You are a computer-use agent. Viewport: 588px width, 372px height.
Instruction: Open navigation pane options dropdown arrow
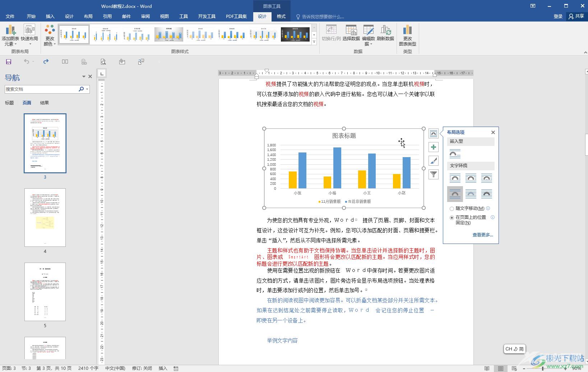tap(84, 76)
